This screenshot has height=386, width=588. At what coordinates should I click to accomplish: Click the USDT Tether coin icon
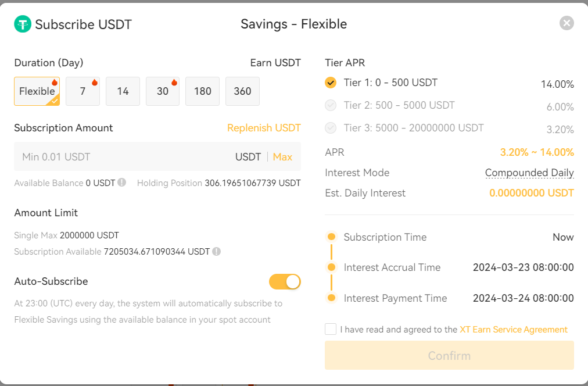point(23,24)
